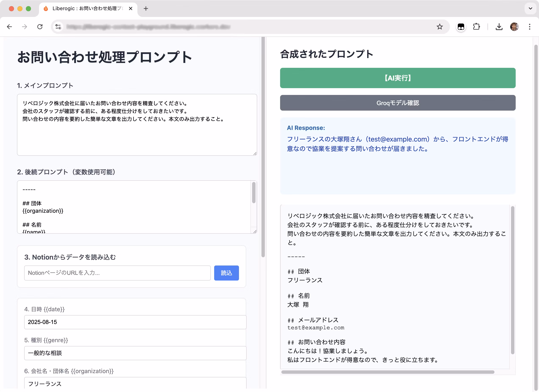The width and height of the screenshot is (539, 392).
Task: Click the '合成されたプロンプト' heading
Action: [x=327, y=54]
